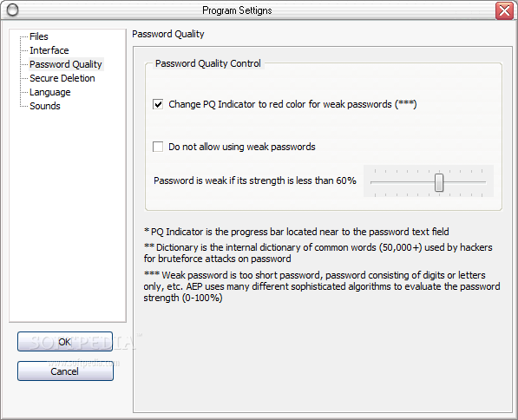Viewport: 518px width, 420px height.
Task: Click slider track right of the thumb
Action: coord(464,182)
